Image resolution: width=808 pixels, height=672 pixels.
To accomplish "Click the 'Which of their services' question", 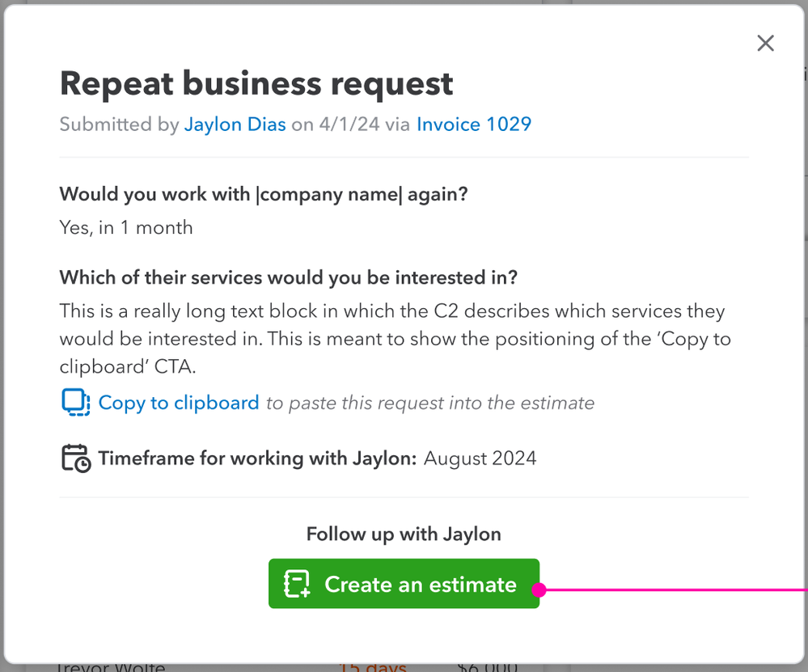I will 288,277.
